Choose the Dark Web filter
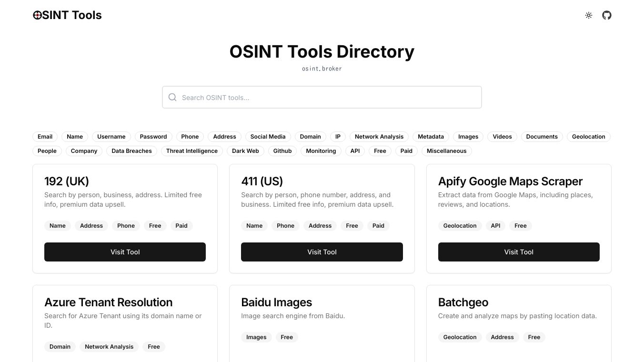This screenshot has height=362, width=644. pos(246,151)
